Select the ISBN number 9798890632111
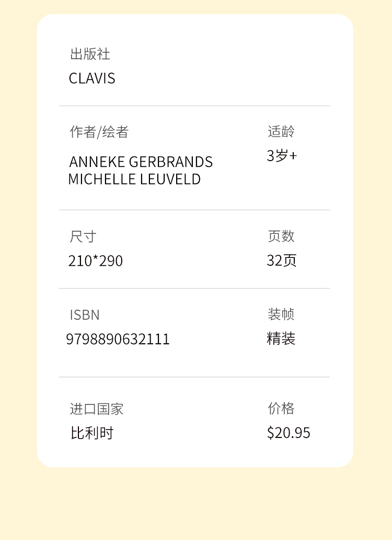Viewport: 392px width, 540px height. tap(118, 339)
